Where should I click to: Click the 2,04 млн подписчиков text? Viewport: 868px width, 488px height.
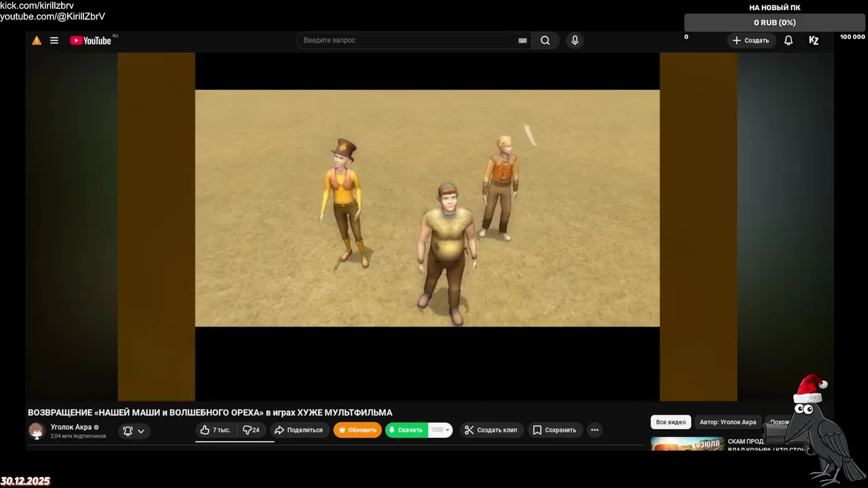click(x=78, y=436)
